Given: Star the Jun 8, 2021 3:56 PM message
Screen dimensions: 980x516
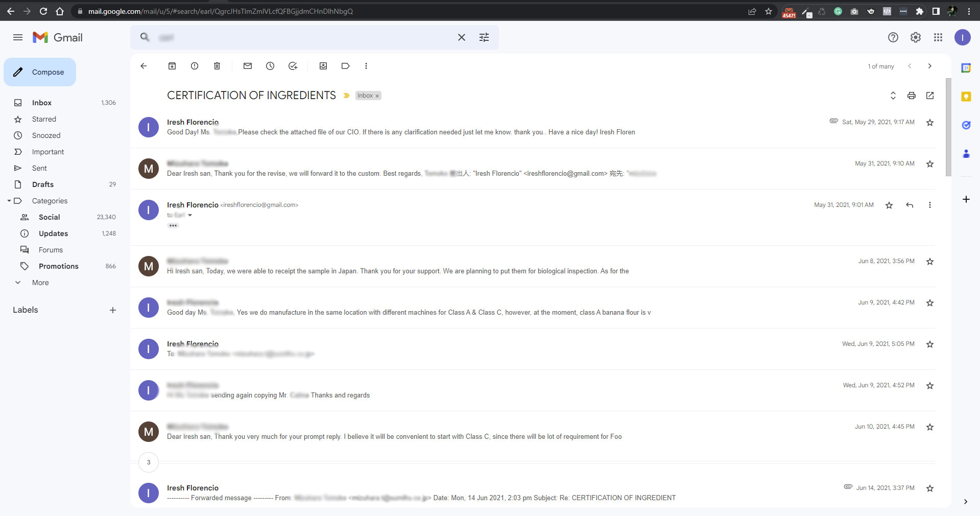Looking at the screenshot, I should (x=930, y=262).
